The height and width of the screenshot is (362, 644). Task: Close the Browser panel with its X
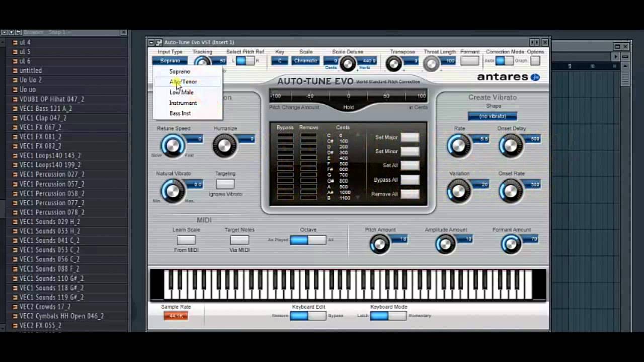[x=123, y=32]
